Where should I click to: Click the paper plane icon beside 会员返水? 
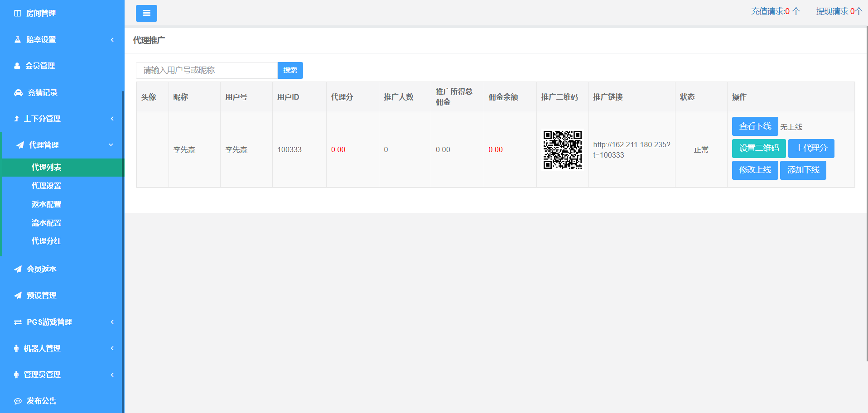click(x=18, y=269)
